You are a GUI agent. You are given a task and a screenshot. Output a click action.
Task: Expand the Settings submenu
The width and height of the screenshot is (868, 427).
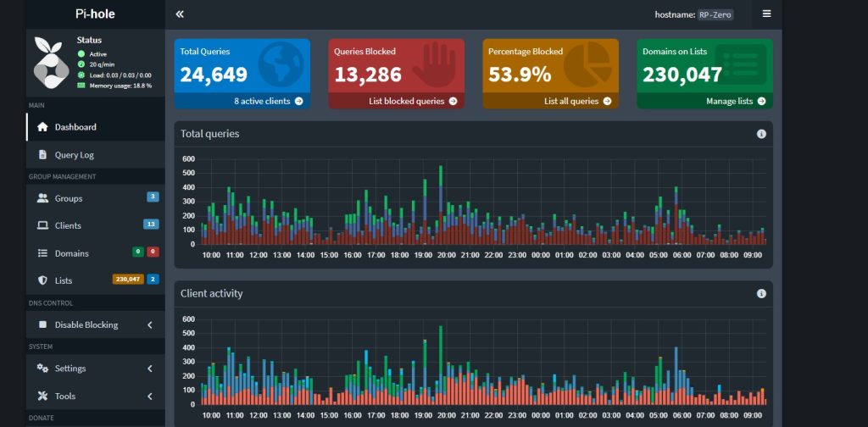(149, 369)
